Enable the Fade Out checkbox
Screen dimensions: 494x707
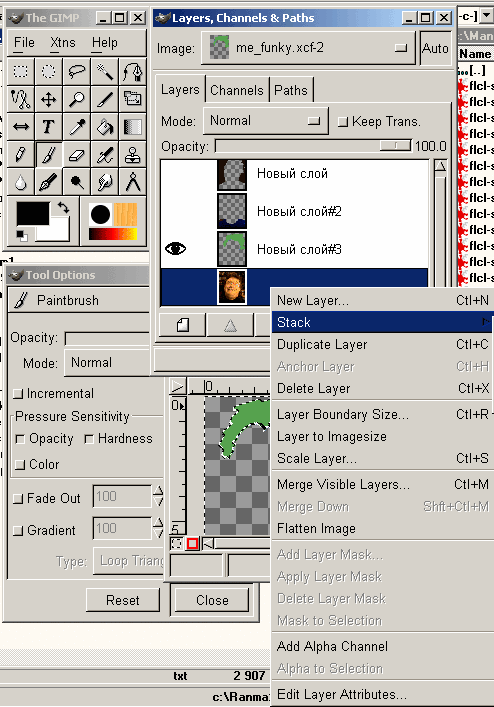click(18, 499)
